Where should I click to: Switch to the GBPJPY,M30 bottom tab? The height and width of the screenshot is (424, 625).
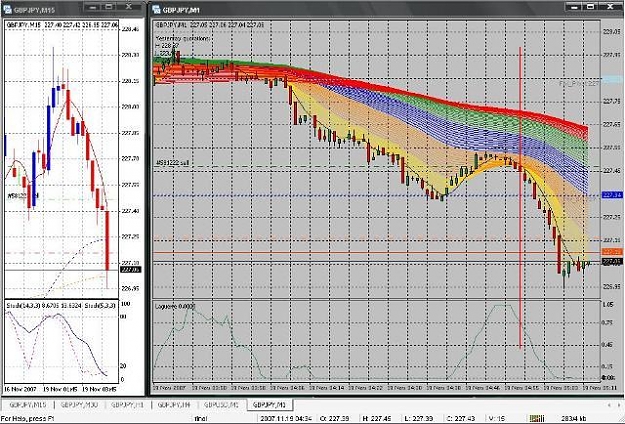pyautogui.click(x=79, y=405)
